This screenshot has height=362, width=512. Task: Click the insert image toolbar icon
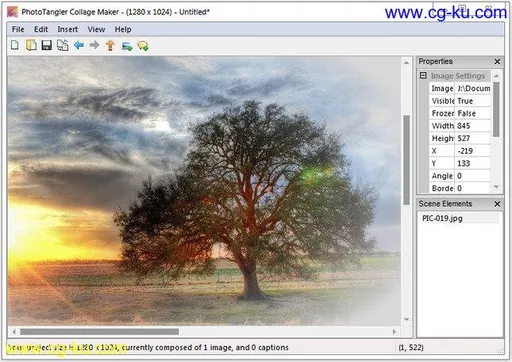pos(127,46)
